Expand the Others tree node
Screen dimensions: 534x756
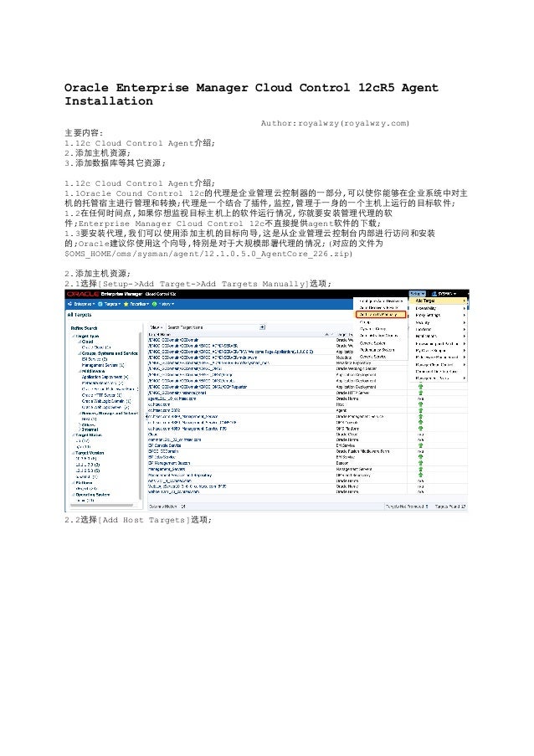80,424
